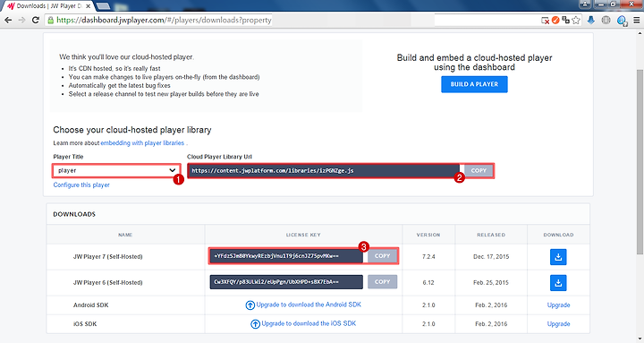Click Upgrade to download the iOS SDK
The height and width of the screenshot is (343, 644).
[x=309, y=323]
